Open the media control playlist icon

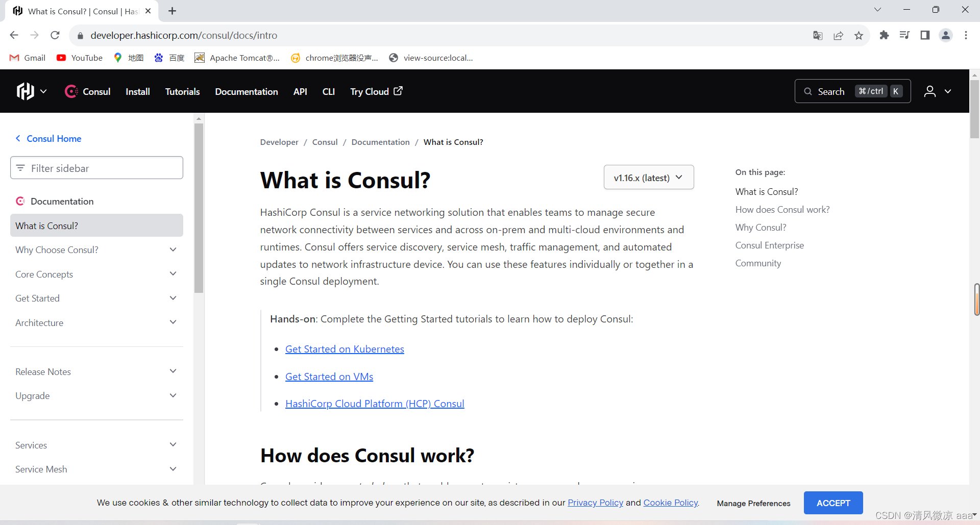(x=904, y=35)
